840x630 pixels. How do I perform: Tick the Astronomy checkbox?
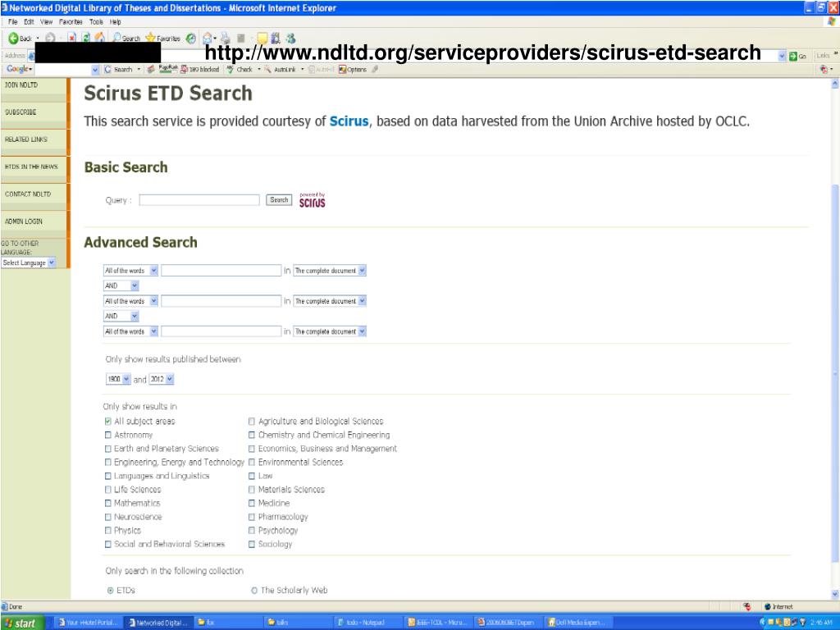[x=108, y=435]
